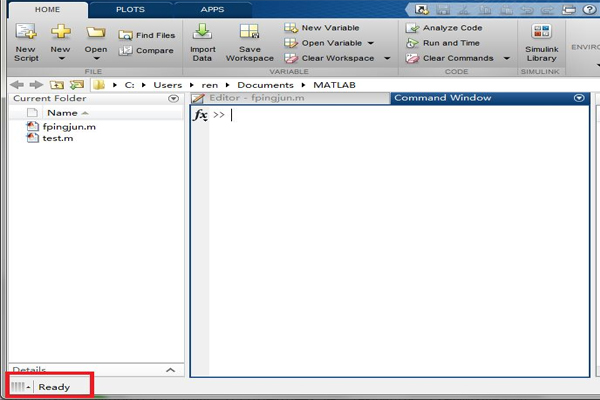Click the Find Files icon

(126, 35)
